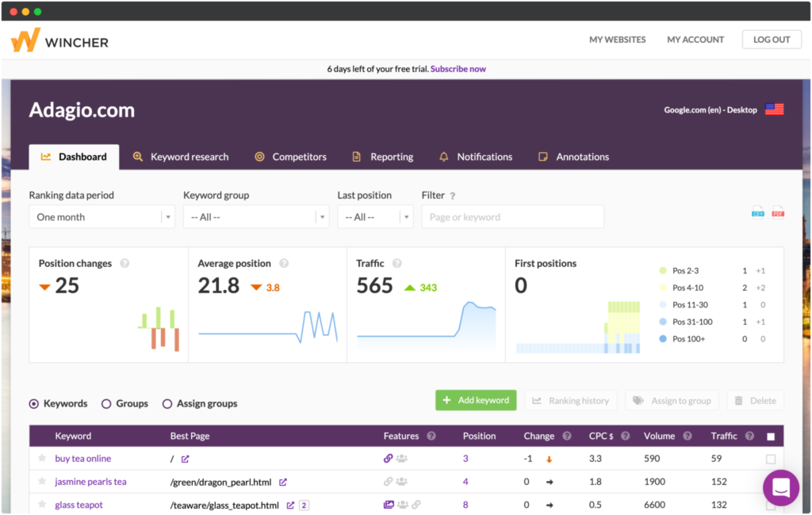Open CPC $ column help icon

[x=625, y=436]
